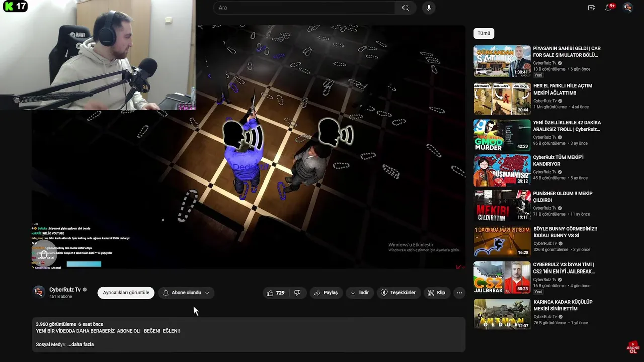Click the Klip button
The width and height of the screenshot is (644, 362).
pos(437,293)
